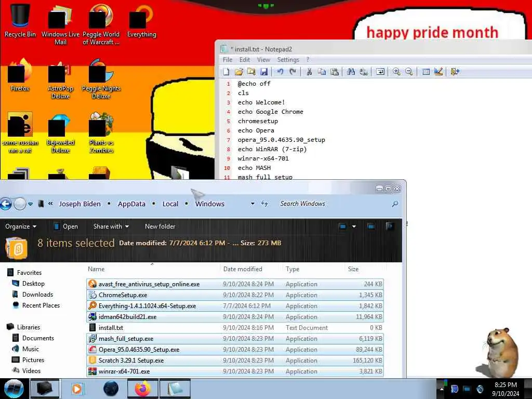This screenshot has height=399, width=532.
Task: Click the Customize Schemes icon in Notepad2
Action: (x=438, y=72)
